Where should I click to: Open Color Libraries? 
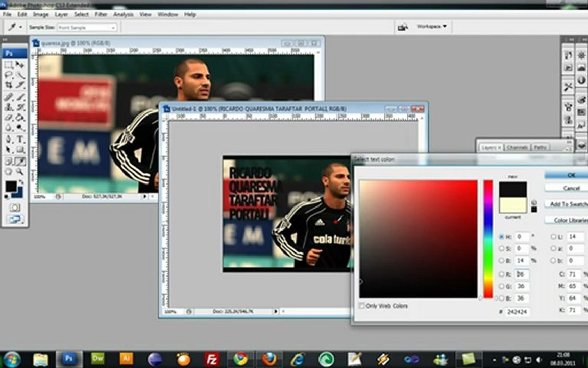click(x=567, y=220)
